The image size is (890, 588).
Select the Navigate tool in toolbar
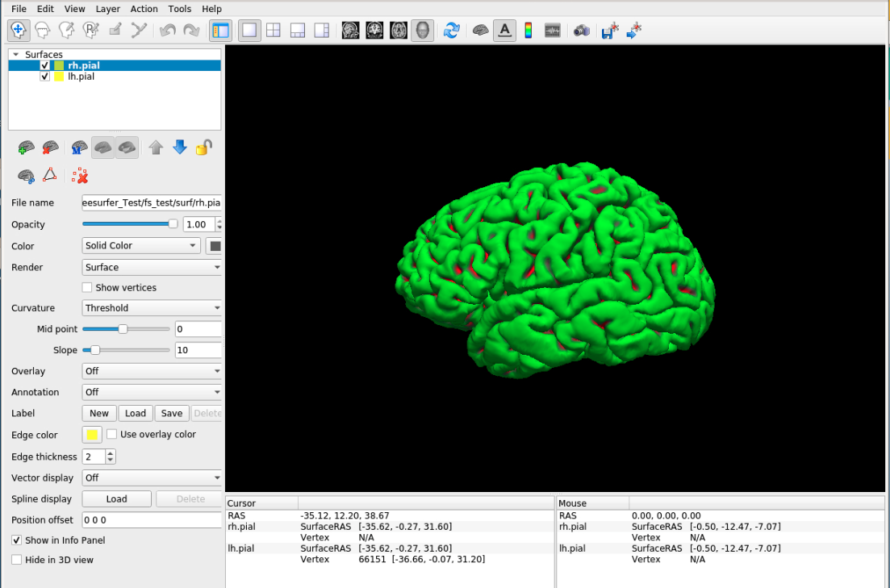(x=19, y=30)
